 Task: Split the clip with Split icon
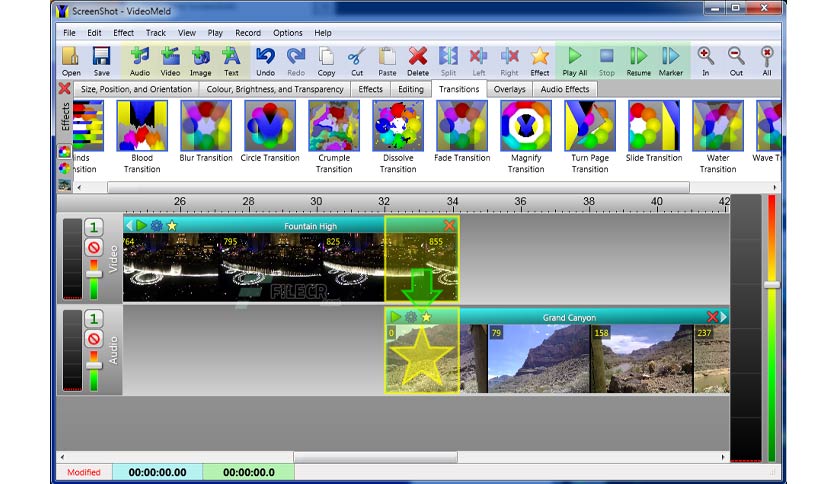tap(448, 61)
